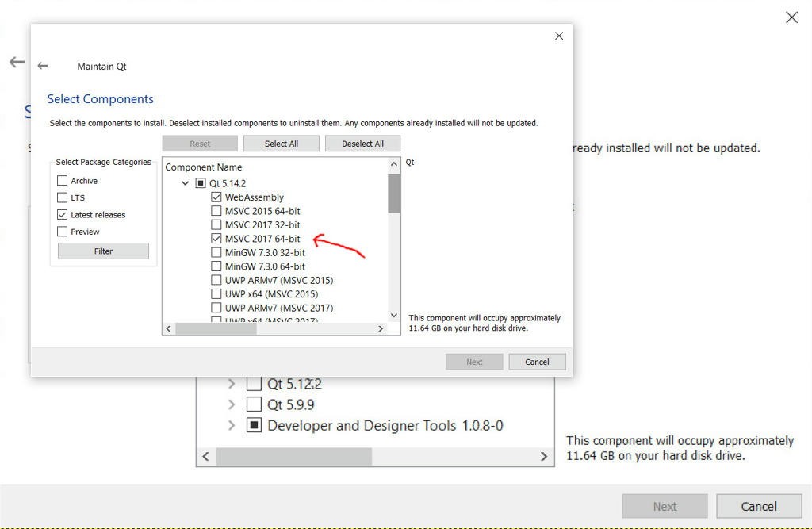Image resolution: width=812 pixels, height=529 pixels.
Task: Toggle the Qt 5.14.2 parent checkbox
Action: coord(201,183)
